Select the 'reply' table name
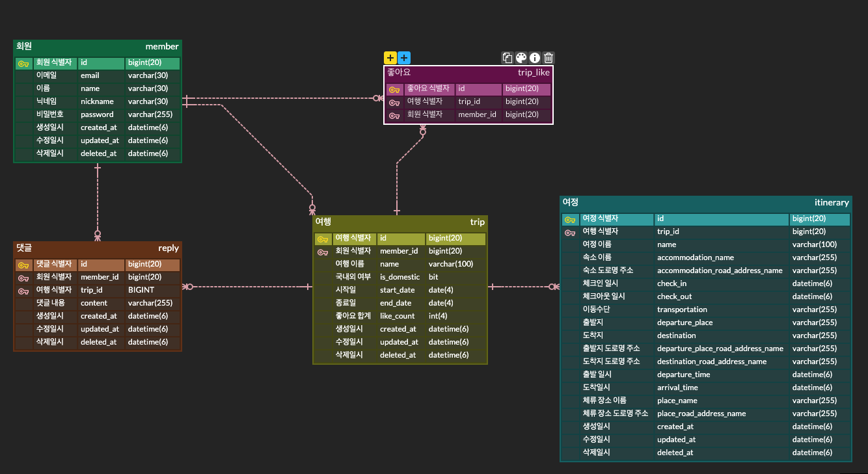This screenshot has height=474, width=868. tap(169, 248)
